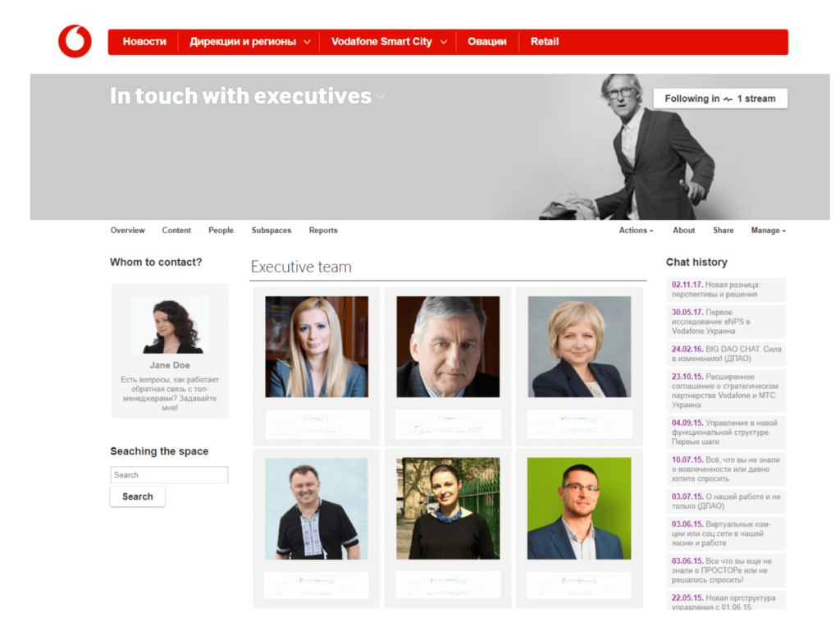
Task: Switch to the Content tab
Action: pyautogui.click(x=176, y=231)
